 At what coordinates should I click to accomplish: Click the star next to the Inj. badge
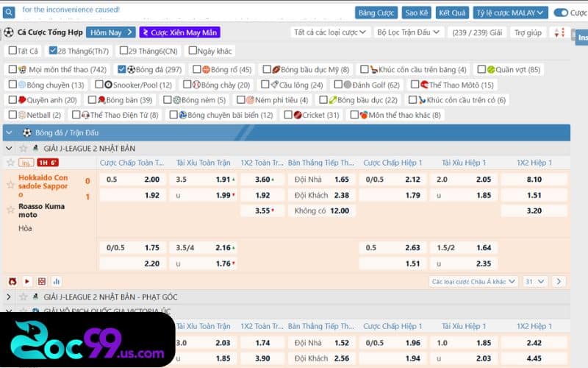click(10, 163)
